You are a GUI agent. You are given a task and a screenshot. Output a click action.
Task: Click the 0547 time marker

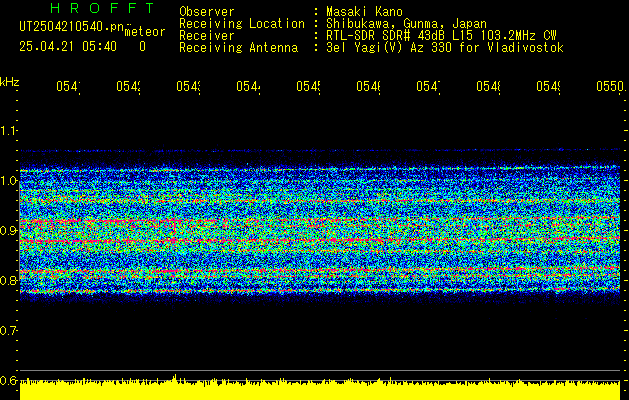(428, 87)
